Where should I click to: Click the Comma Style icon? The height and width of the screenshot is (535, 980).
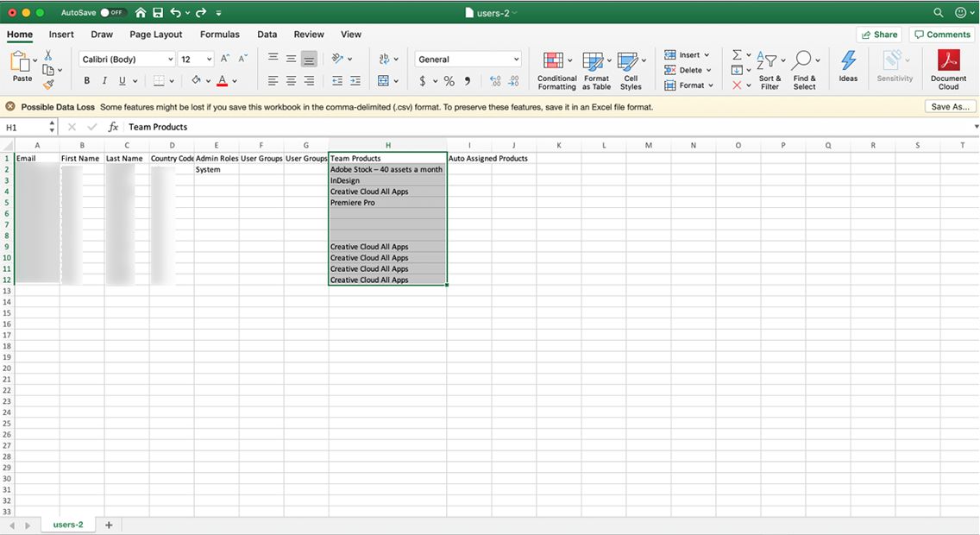click(x=468, y=80)
